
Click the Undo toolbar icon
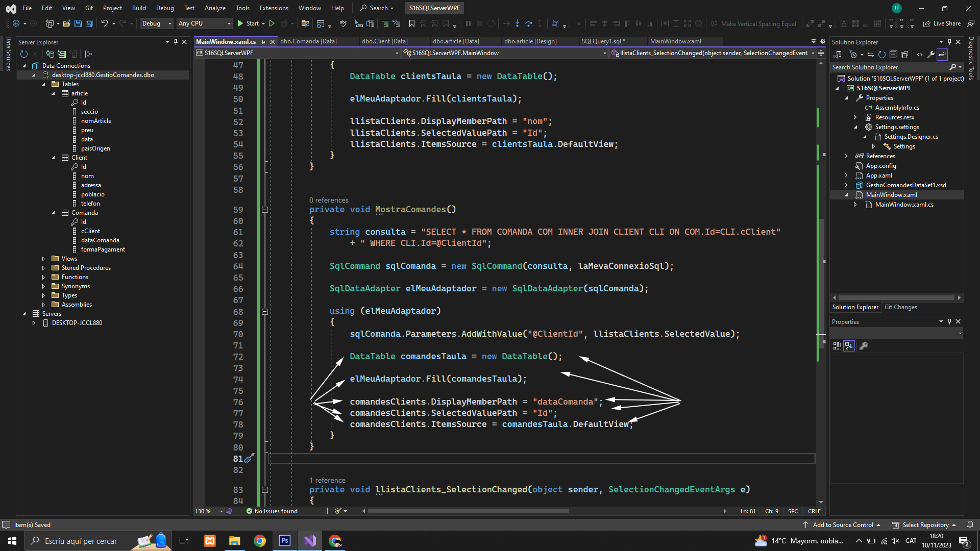[x=104, y=23]
